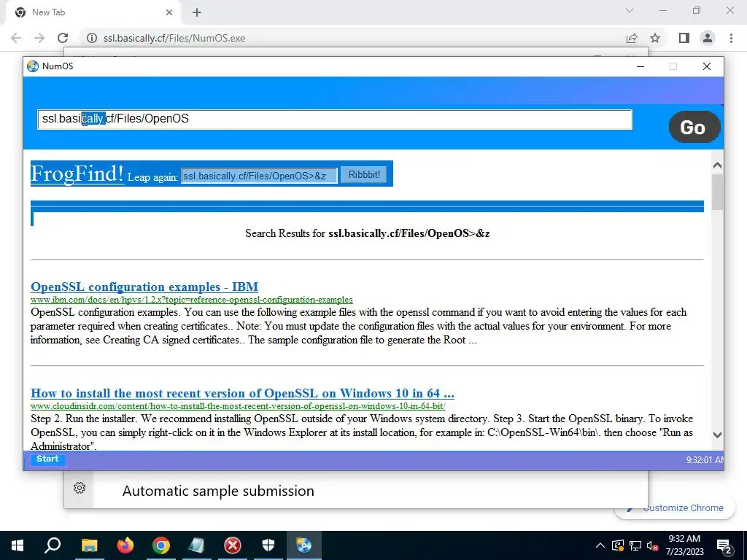Click the NumOS window globe icon

(32, 66)
